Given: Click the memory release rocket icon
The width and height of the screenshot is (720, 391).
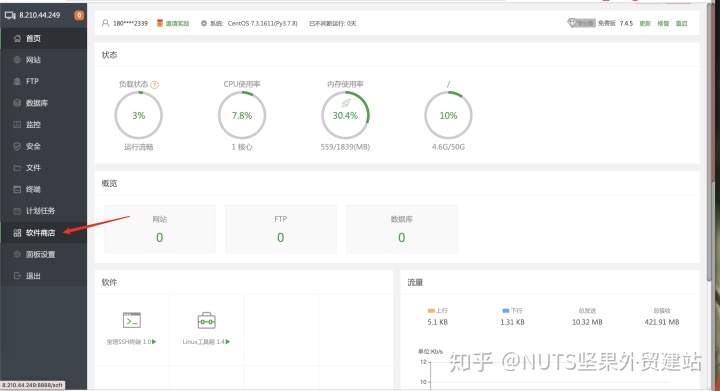Looking at the screenshot, I should (x=345, y=104).
